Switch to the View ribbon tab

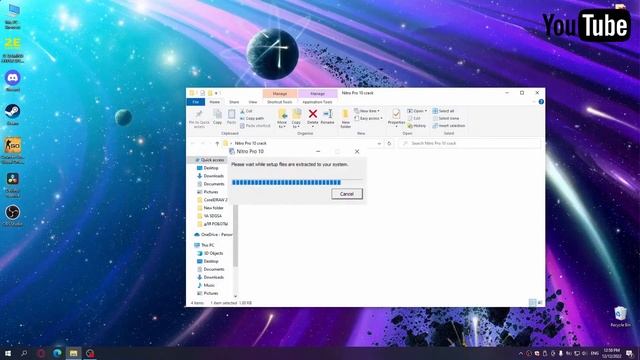pos(253,102)
